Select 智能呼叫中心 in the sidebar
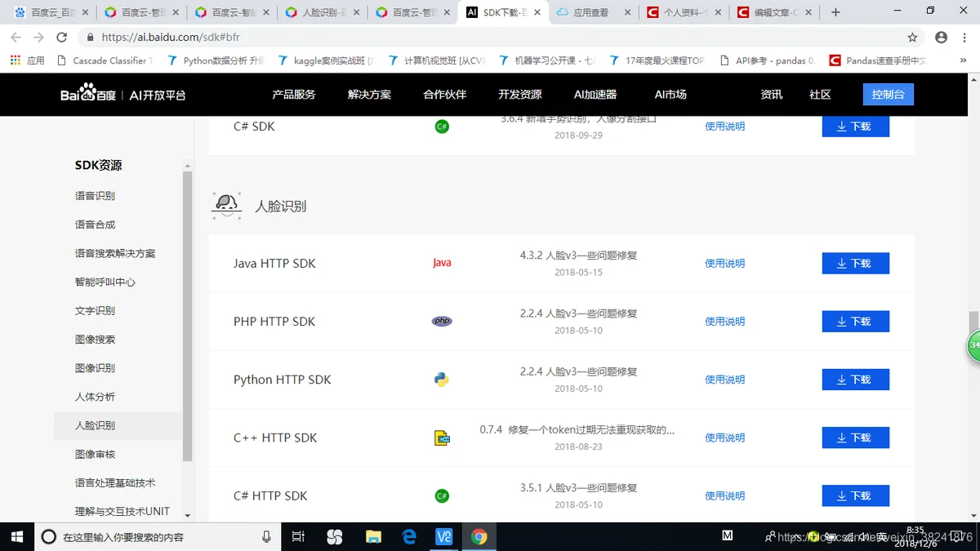This screenshot has height=551, width=980. coord(105,282)
